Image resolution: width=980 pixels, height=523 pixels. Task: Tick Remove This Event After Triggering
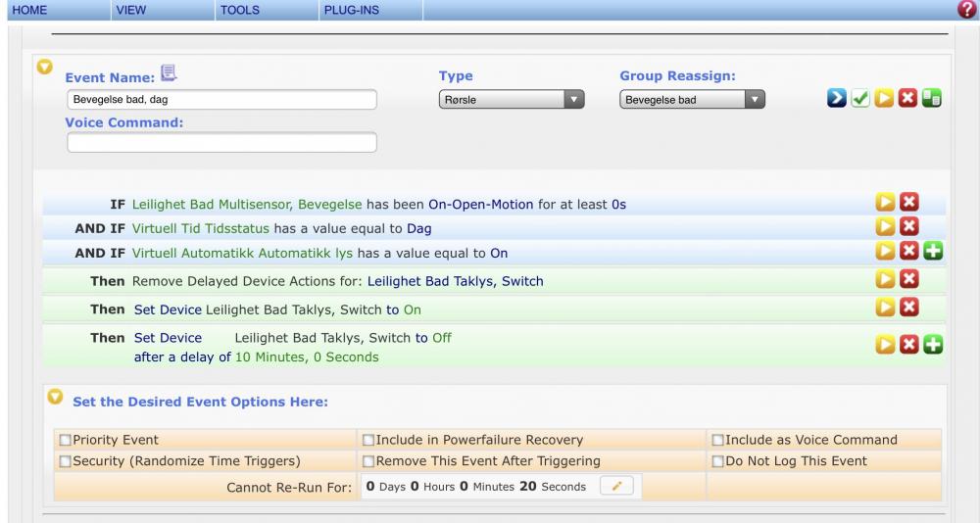368,461
